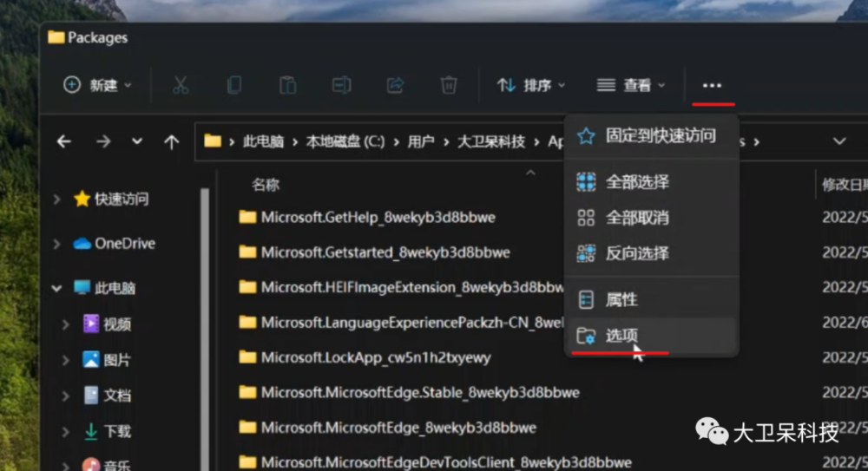Viewport: 868px width, 471px height.
Task: Open the Sort (排序) dropdown
Action: 530,85
